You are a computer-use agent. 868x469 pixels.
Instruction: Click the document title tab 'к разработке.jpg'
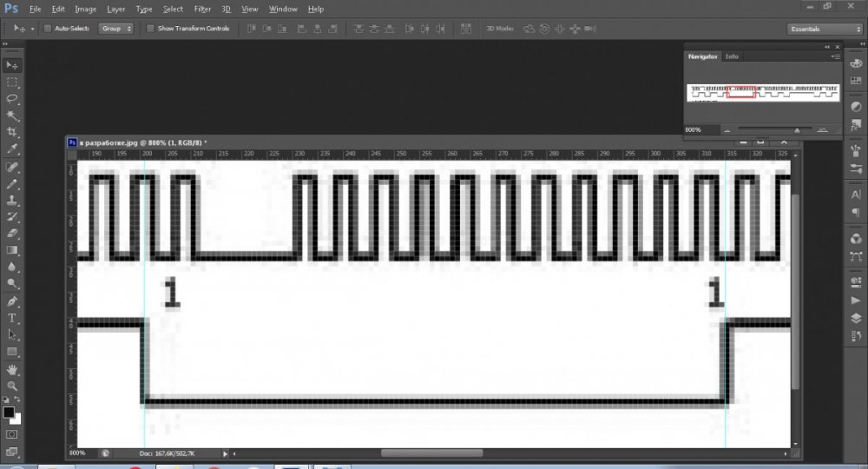[x=143, y=142]
